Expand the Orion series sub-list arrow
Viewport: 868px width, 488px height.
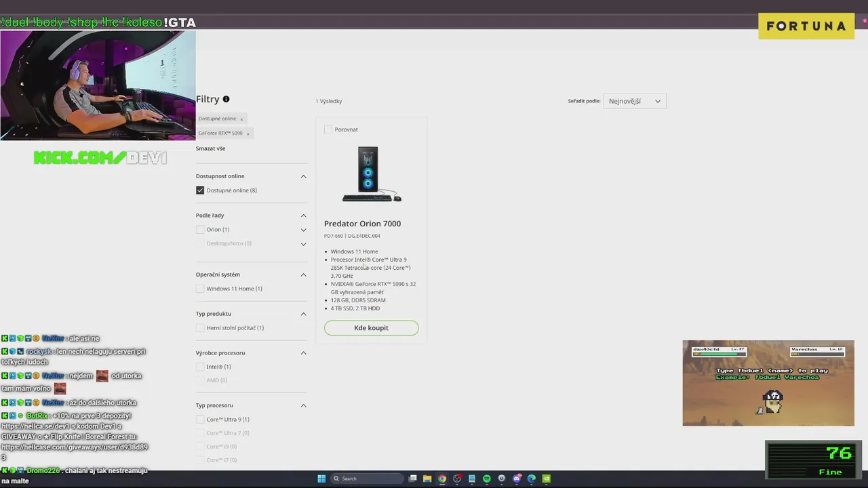click(303, 230)
